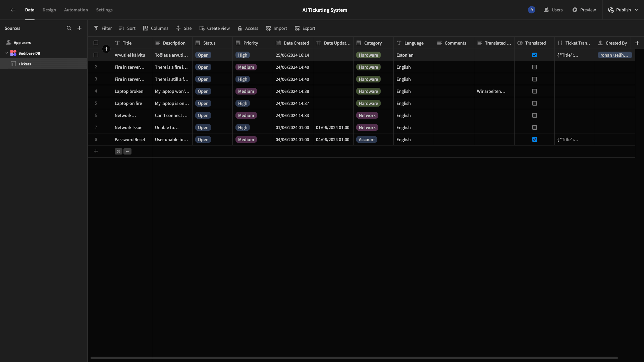
Task: Click Export data
Action: point(305,28)
